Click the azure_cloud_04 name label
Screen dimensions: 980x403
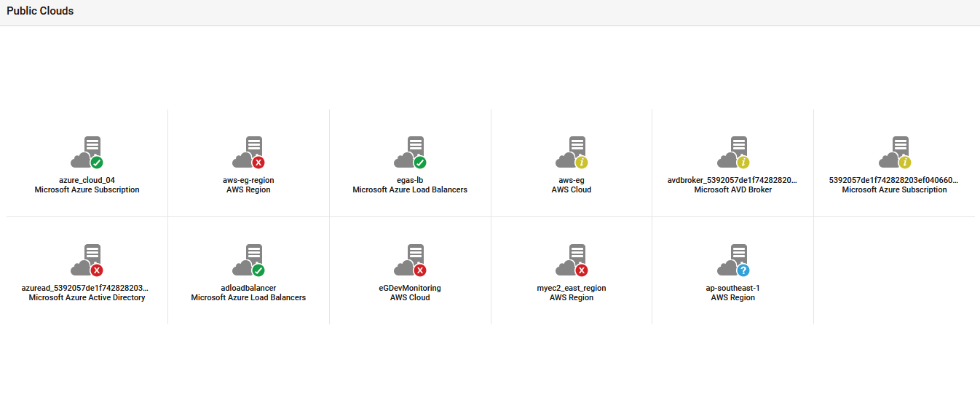click(x=87, y=180)
